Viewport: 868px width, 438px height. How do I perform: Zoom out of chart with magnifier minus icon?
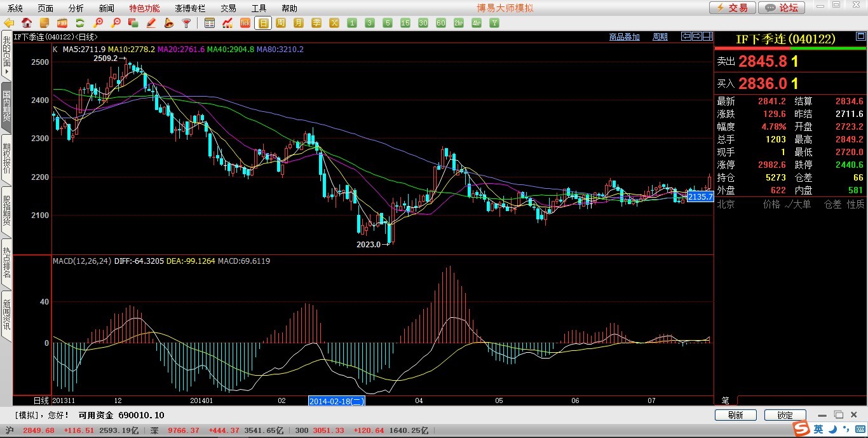(116, 23)
